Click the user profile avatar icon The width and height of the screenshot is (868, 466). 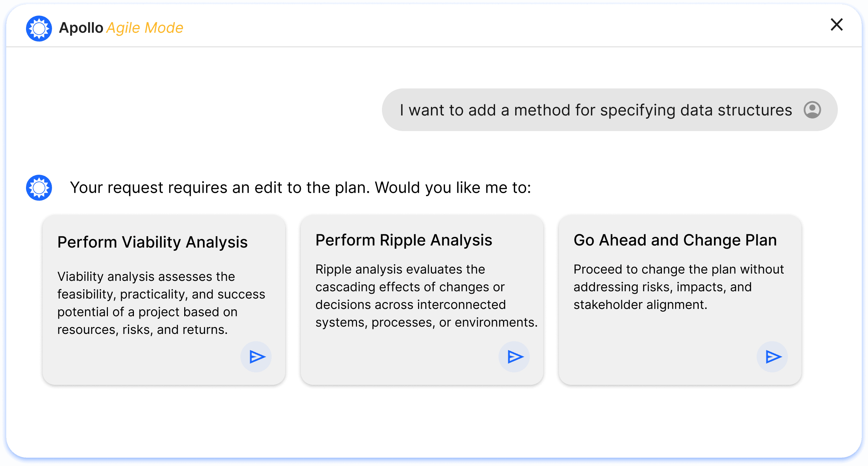click(812, 110)
